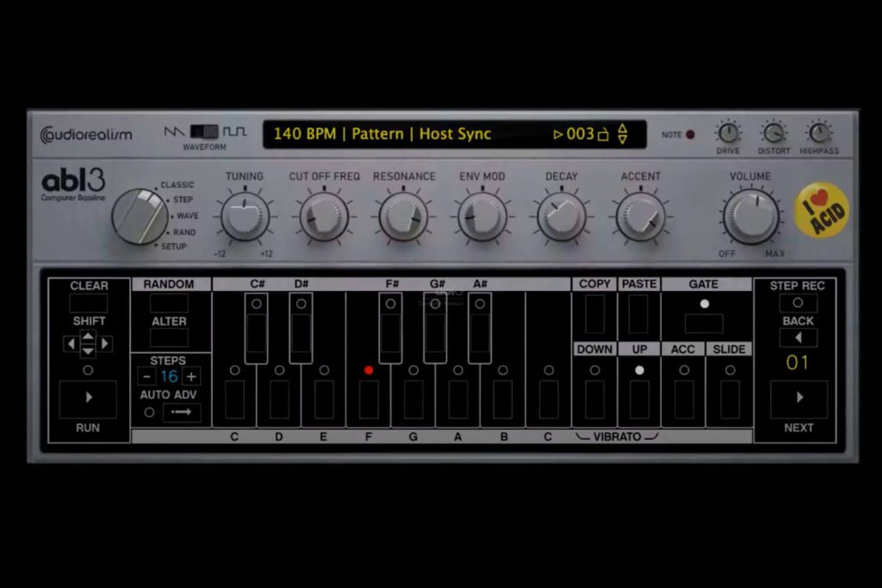Select the square waveform icon

pyautogui.click(x=234, y=132)
